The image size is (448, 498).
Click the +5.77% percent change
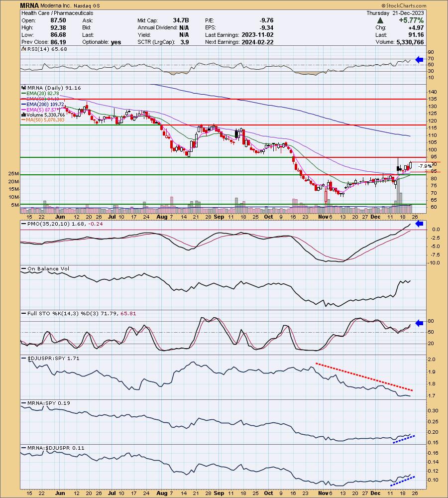pyautogui.click(x=411, y=20)
